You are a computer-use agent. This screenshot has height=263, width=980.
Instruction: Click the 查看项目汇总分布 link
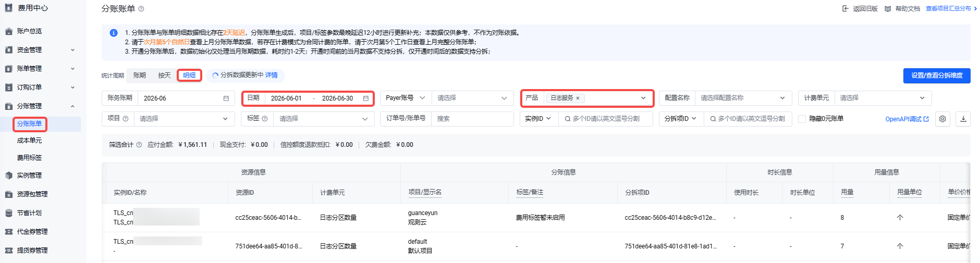point(951,9)
